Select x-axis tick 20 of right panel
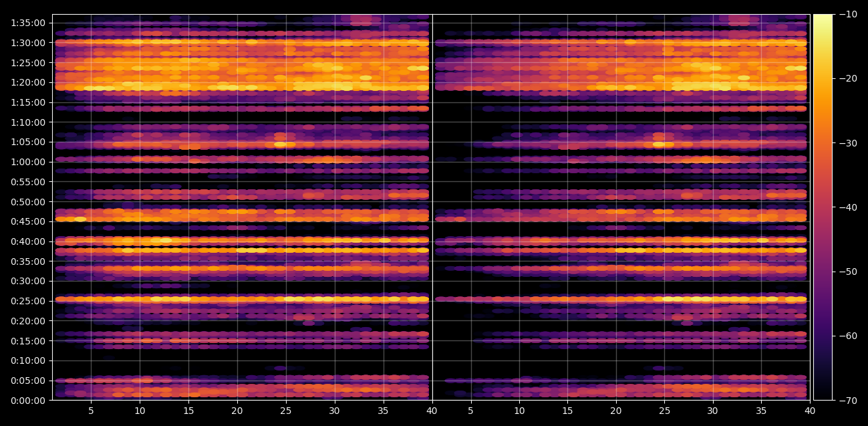 [615, 411]
